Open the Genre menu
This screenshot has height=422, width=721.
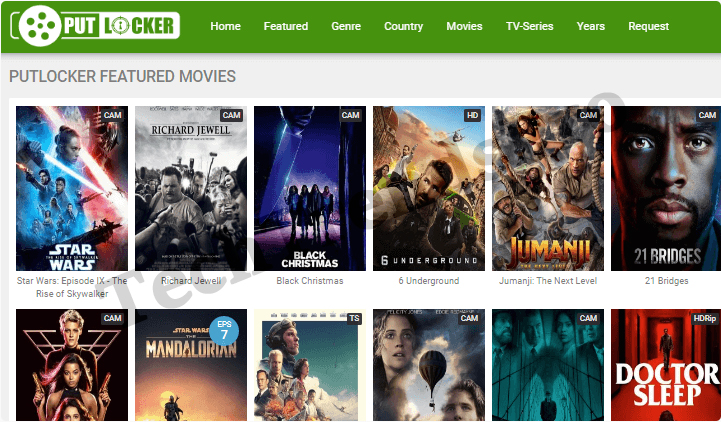pos(346,26)
